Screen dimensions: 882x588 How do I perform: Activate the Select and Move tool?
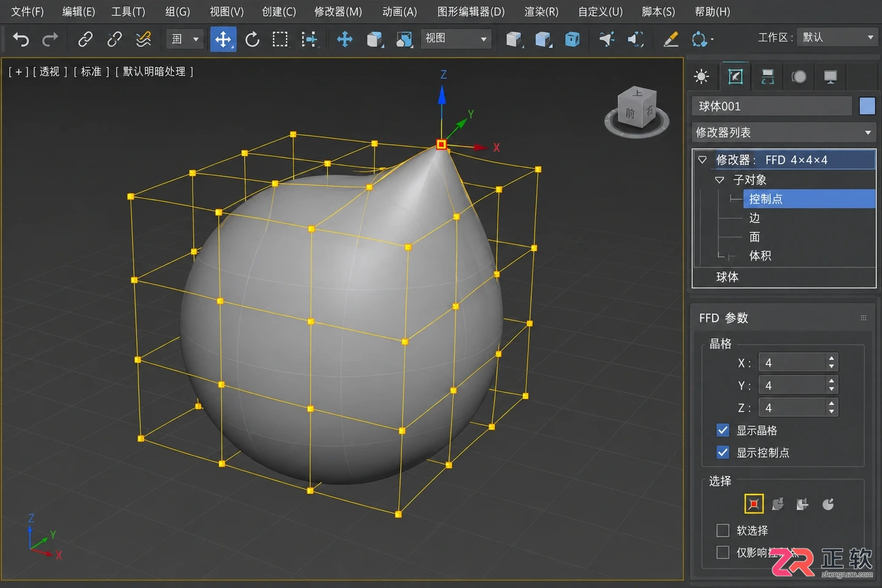pos(223,40)
